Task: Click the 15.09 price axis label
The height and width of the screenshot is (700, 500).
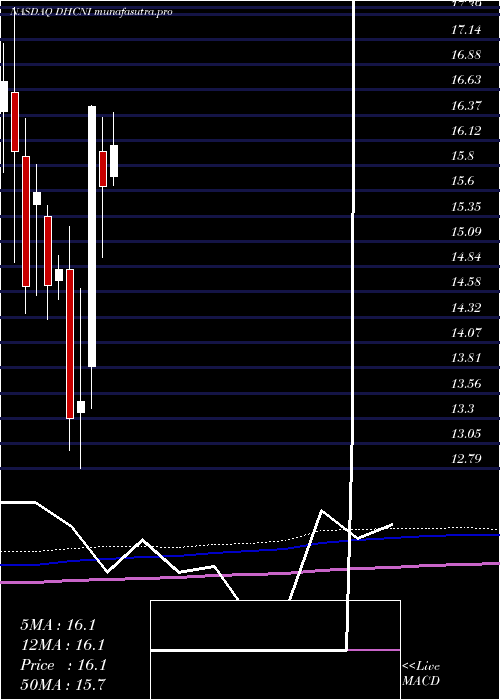Action: (467, 231)
